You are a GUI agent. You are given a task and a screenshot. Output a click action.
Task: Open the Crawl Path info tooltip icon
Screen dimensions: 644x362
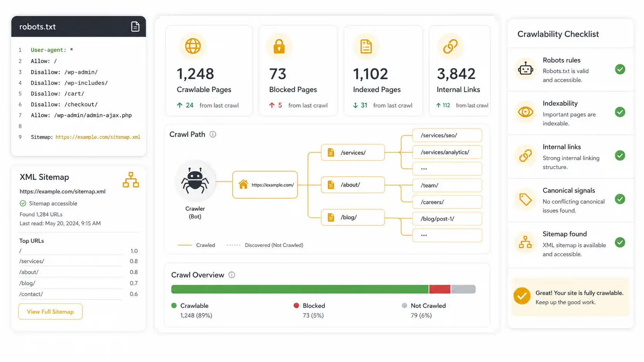(213, 134)
